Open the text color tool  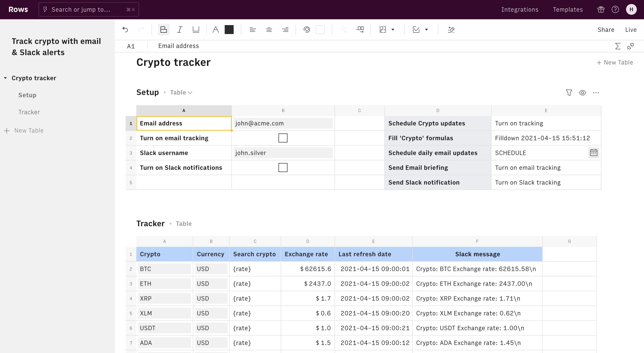(x=215, y=30)
